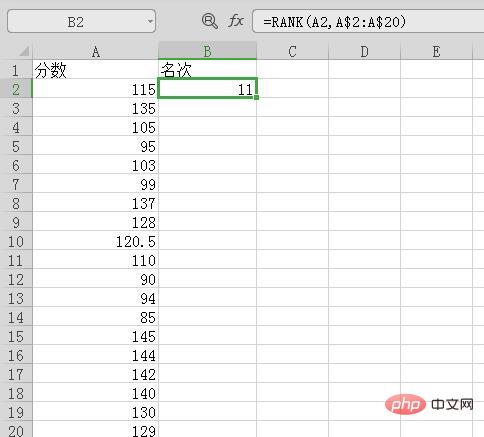Click the cell with score 144
The image size is (484, 437).
click(x=95, y=355)
